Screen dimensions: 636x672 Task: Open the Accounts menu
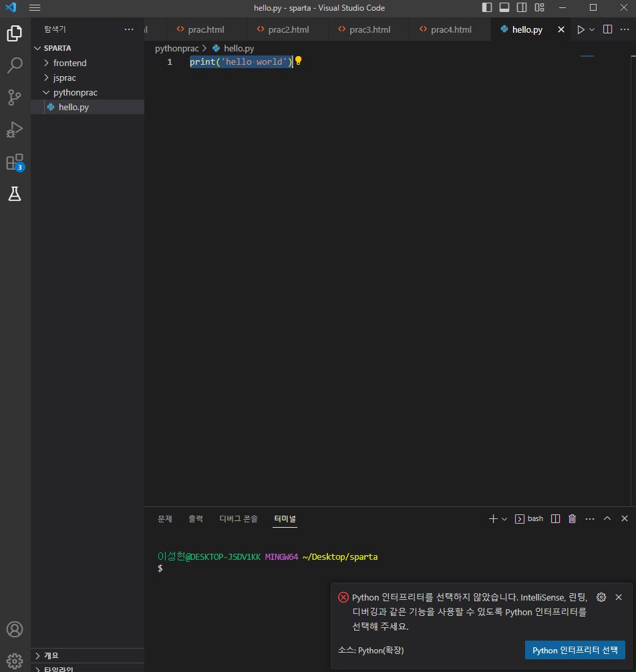pos(15,629)
